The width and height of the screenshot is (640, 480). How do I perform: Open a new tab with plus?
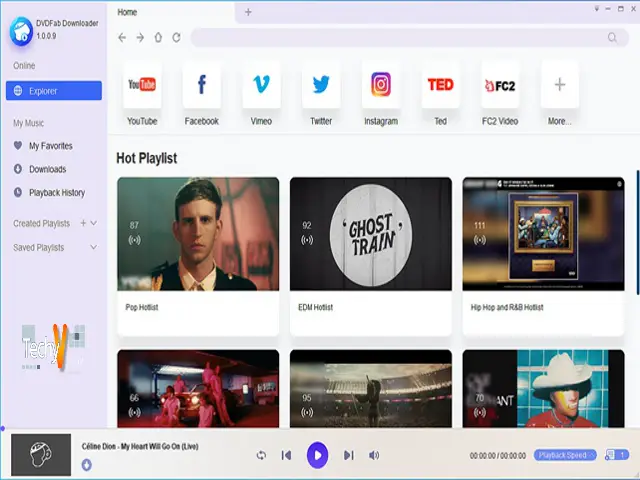point(248,12)
